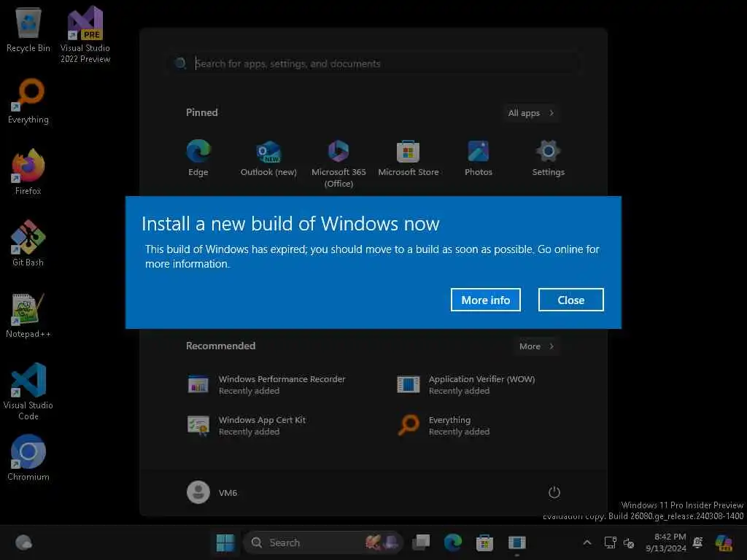Open the Recycle Bin desktop icon
This screenshot has height=560, width=747.
pos(28,29)
